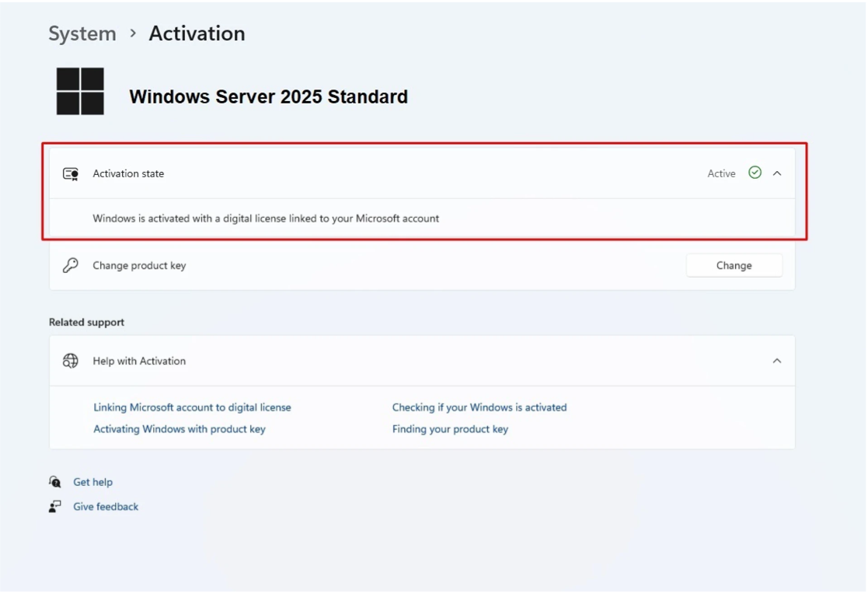This screenshot has width=868, height=594.
Task: Open the Give feedback link
Action: click(x=106, y=506)
